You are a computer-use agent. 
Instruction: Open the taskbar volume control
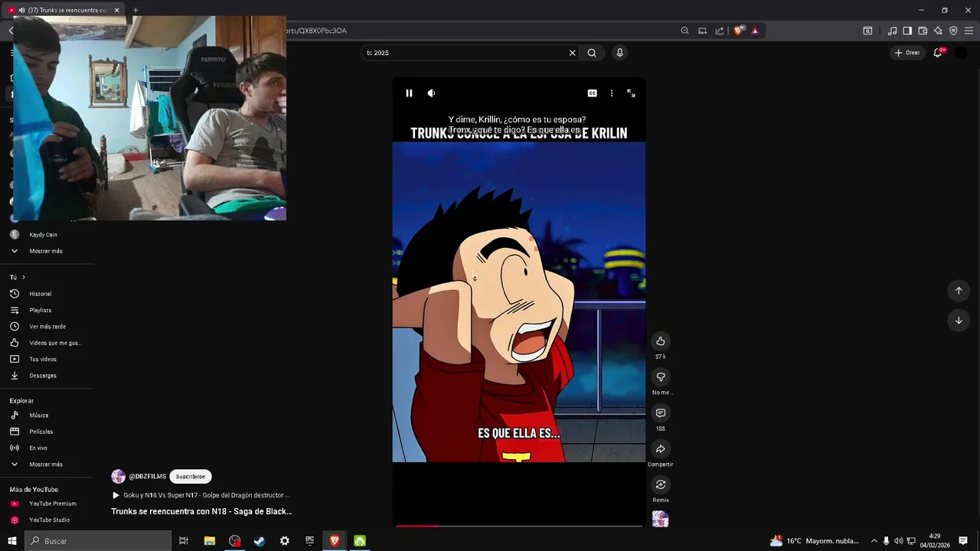pos(898,541)
